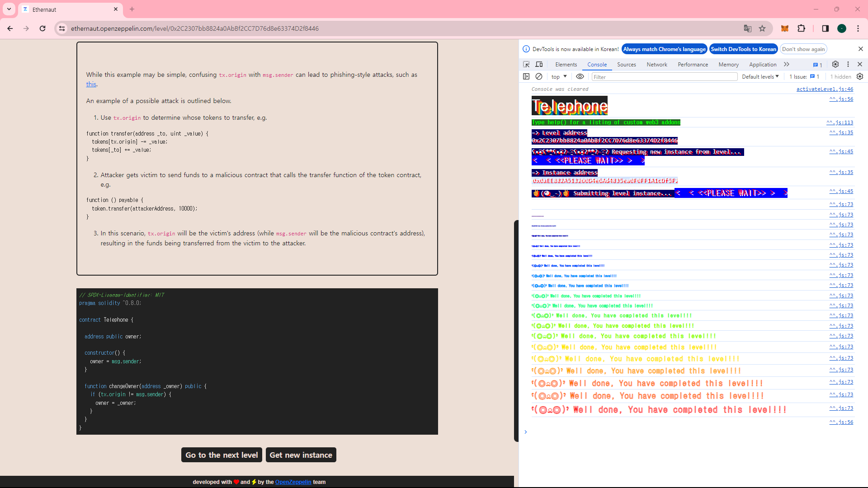This screenshot has width=868, height=488.
Task: Switch to the Memory tab
Action: pyautogui.click(x=728, y=65)
